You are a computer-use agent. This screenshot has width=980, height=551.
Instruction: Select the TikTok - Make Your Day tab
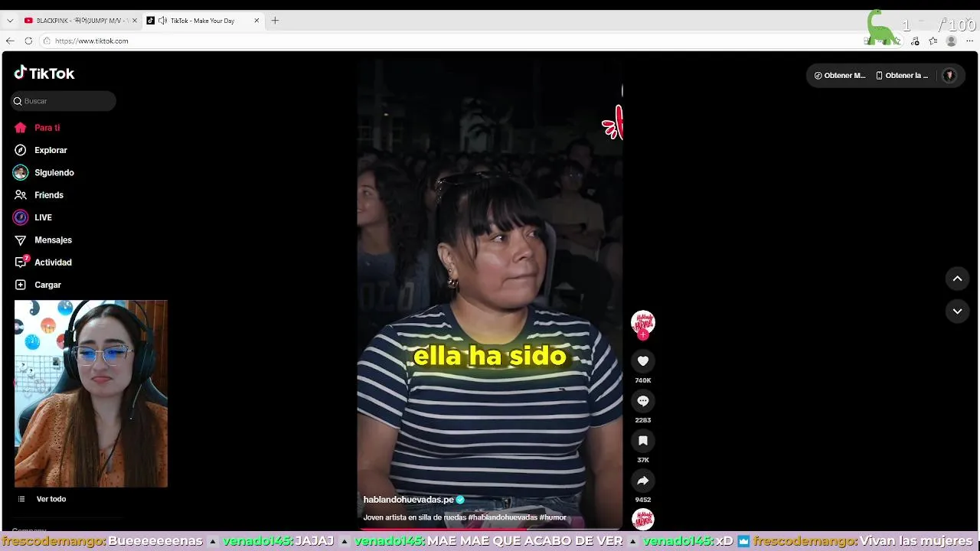click(202, 21)
